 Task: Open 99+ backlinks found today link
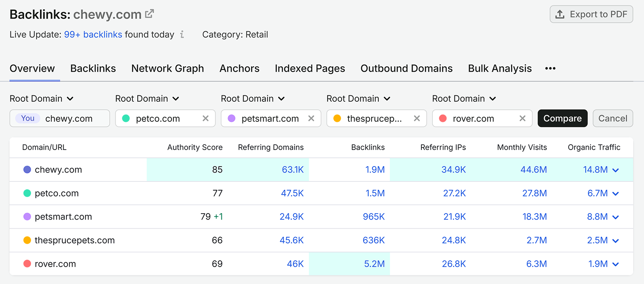(x=93, y=35)
